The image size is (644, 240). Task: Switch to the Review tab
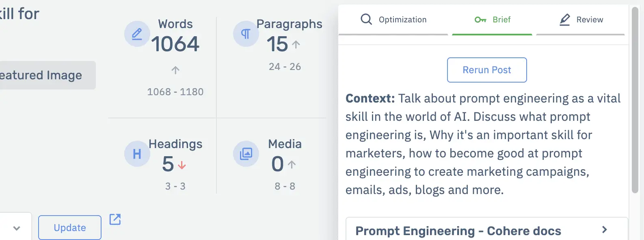pos(581,20)
